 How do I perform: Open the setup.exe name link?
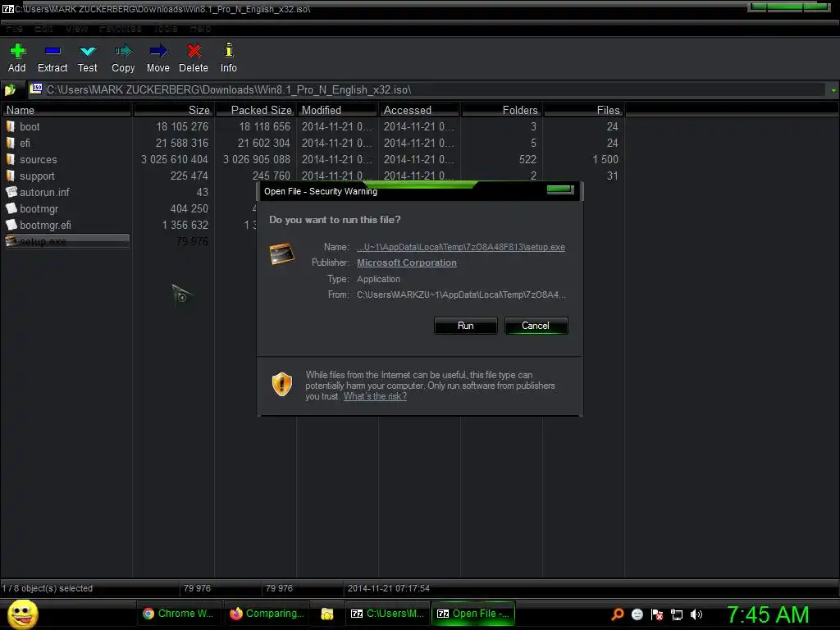[x=461, y=247]
